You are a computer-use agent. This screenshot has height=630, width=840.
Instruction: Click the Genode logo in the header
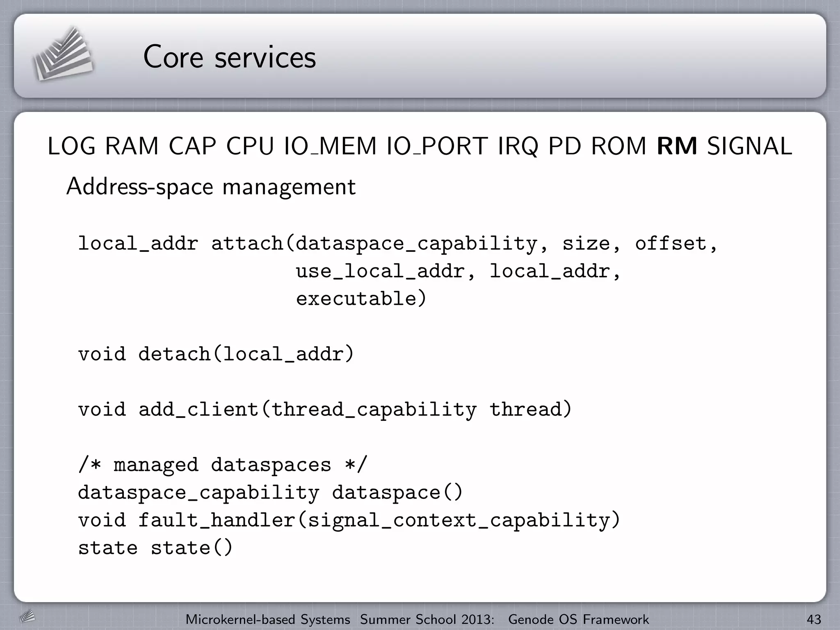pos(63,54)
